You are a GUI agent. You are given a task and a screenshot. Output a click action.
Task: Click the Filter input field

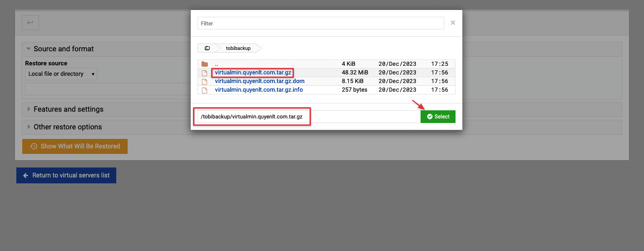[320, 23]
